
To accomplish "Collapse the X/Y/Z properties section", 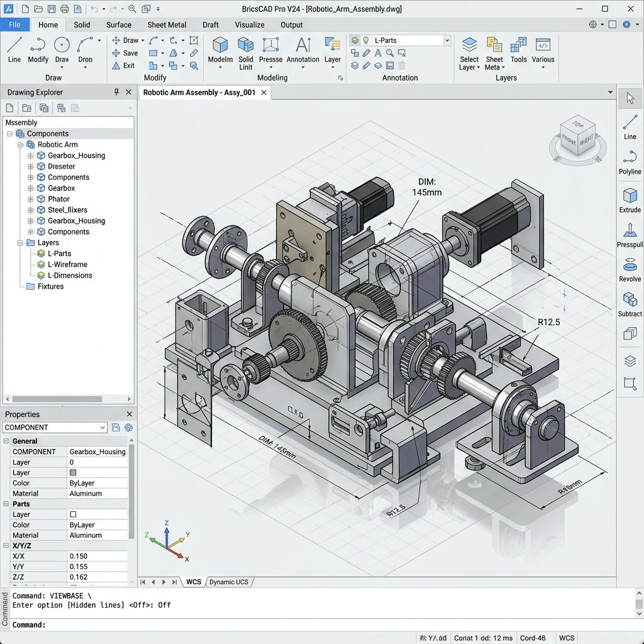I will [x=6, y=545].
